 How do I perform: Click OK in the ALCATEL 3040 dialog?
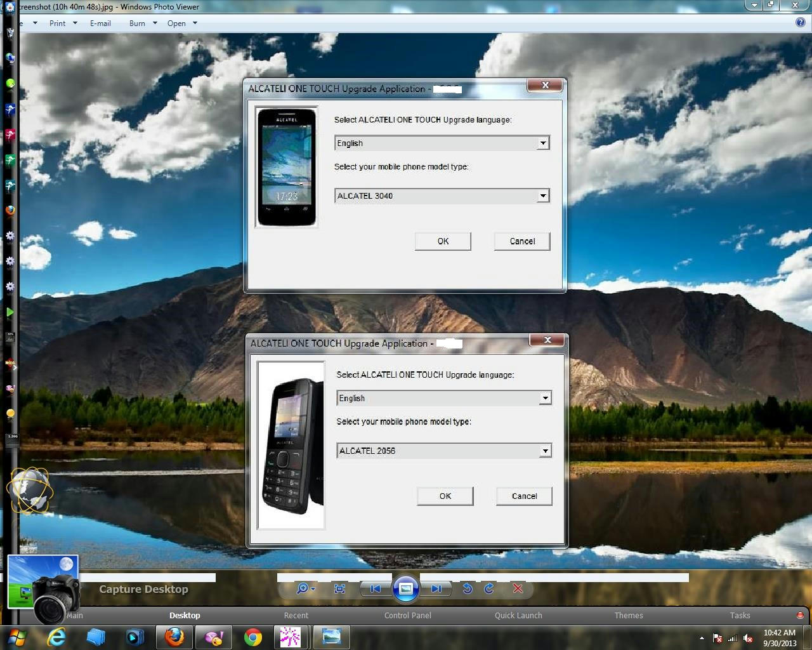[x=443, y=241]
